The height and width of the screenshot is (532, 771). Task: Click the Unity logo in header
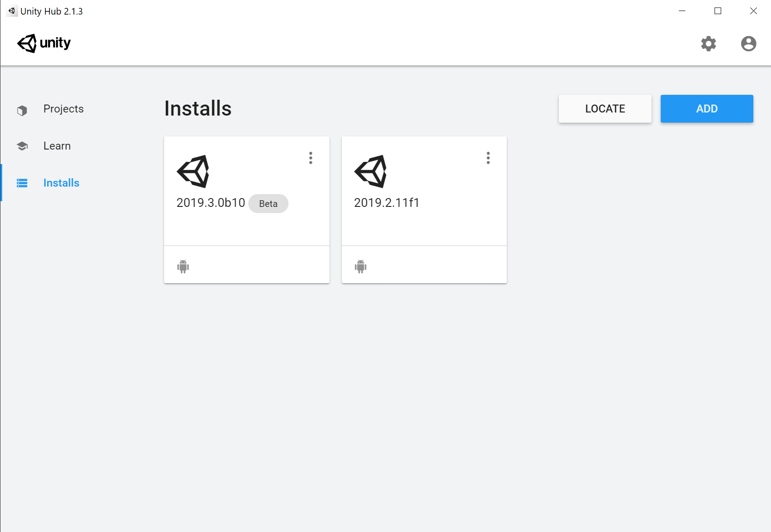(x=44, y=43)
